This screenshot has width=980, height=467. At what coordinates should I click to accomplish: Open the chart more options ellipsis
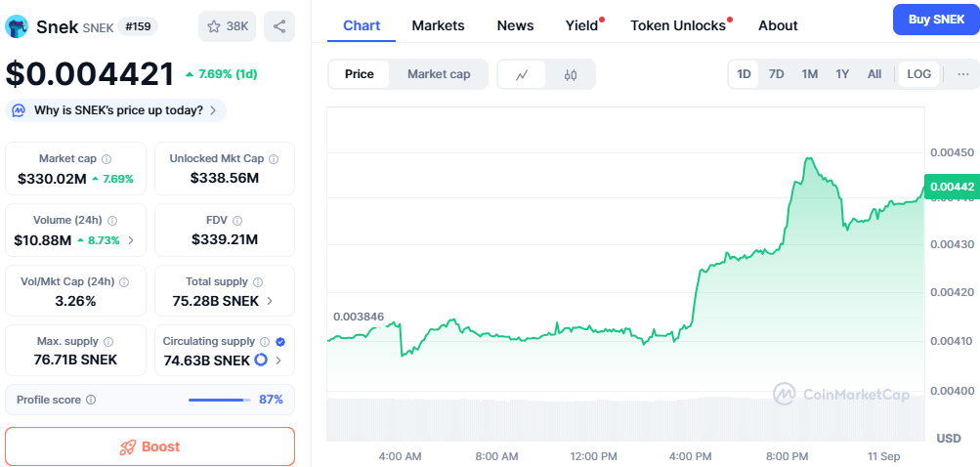pos(962,74)
